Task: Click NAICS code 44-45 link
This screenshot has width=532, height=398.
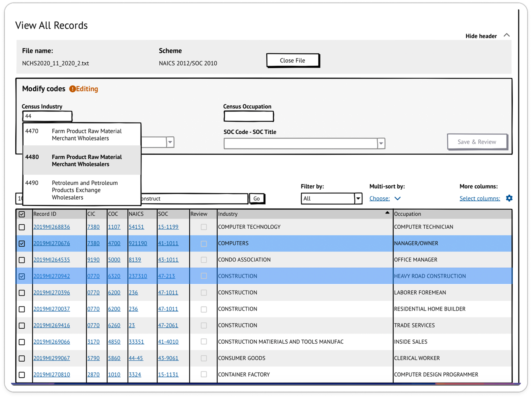Action: tap(136, 358)
